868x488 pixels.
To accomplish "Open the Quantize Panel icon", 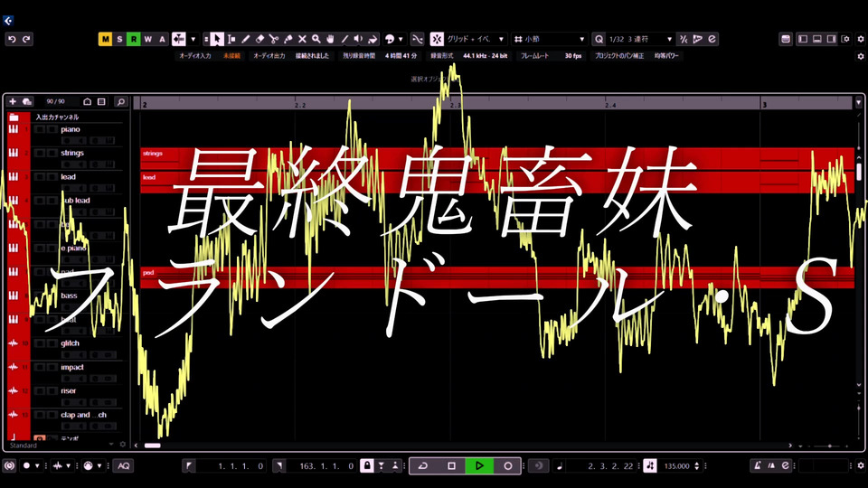I will 712,39.
